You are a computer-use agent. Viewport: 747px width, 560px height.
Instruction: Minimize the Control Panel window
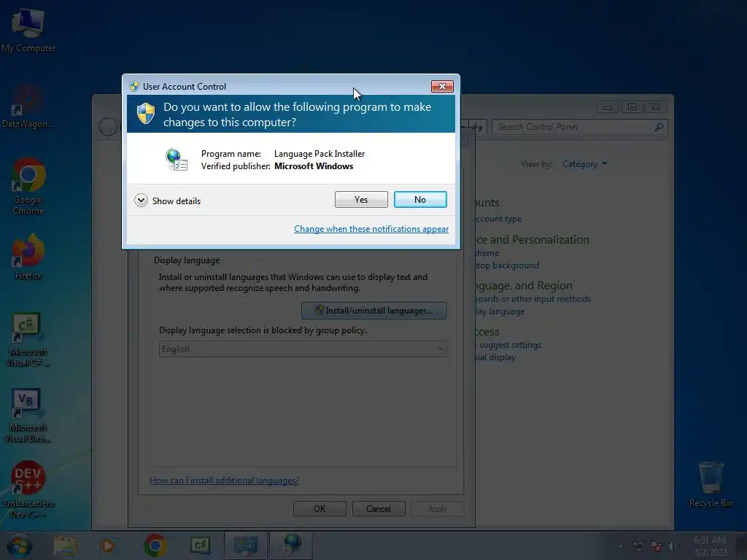coord(608,107)
